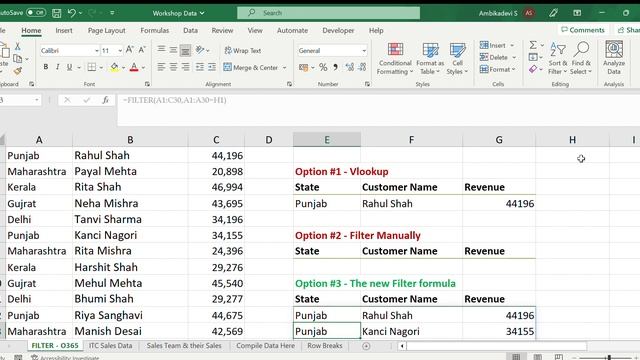Image resolution: width=640 pixels, height=360 pixels.
Task: Select Middle Align icon
Action: point(173,50)
